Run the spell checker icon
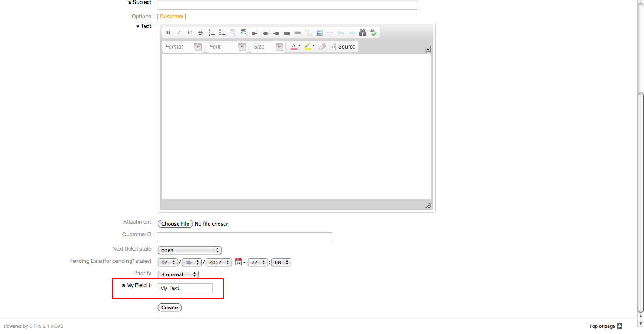644x334 pixels. [373, 32]
